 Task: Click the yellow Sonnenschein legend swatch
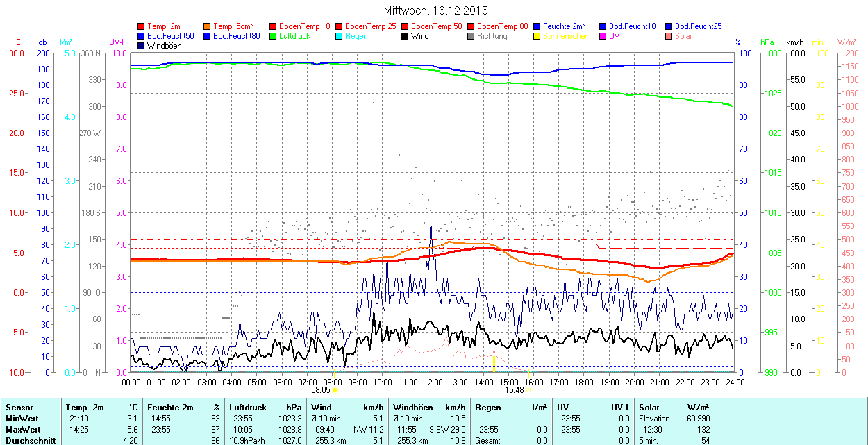coord(537,36)
